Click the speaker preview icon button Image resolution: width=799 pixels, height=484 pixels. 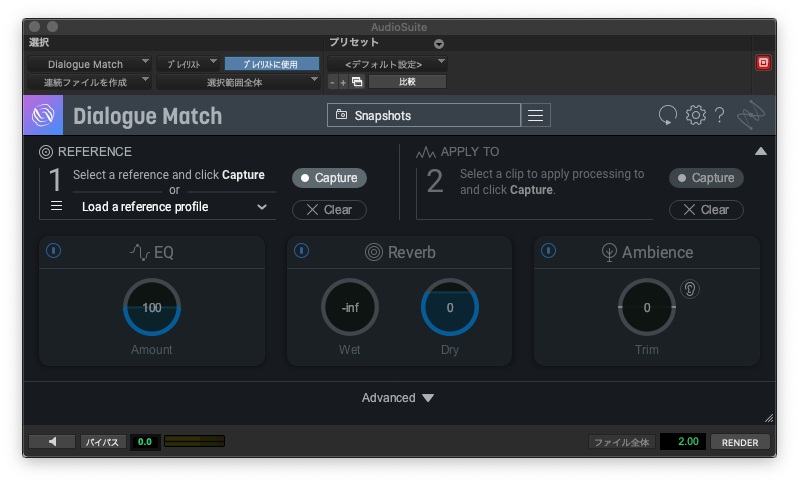coord(52,442)
